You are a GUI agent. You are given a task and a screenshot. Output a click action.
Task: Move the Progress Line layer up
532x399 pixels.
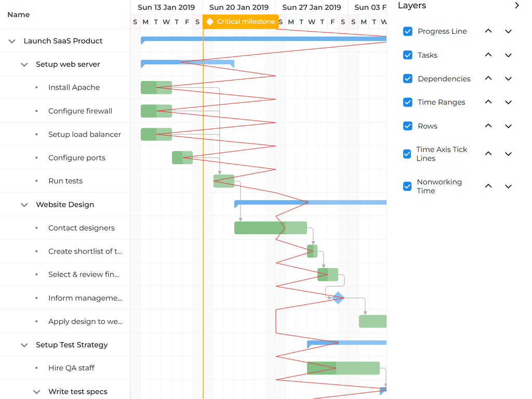click(488, 31)
